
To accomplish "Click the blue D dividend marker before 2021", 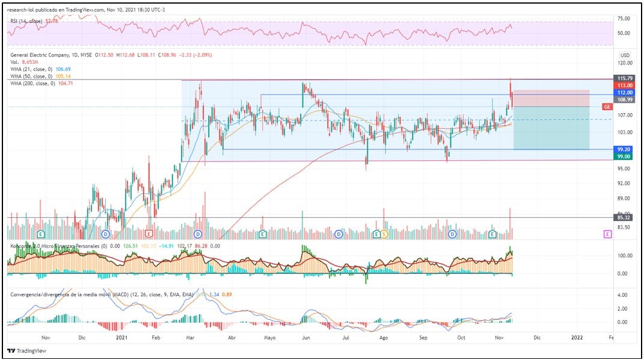I will 106,234.
